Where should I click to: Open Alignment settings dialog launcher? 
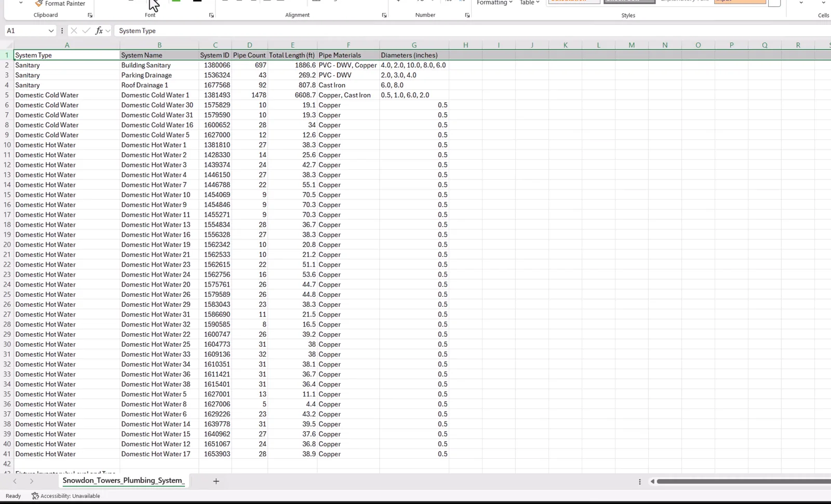[x=384, y=15]
